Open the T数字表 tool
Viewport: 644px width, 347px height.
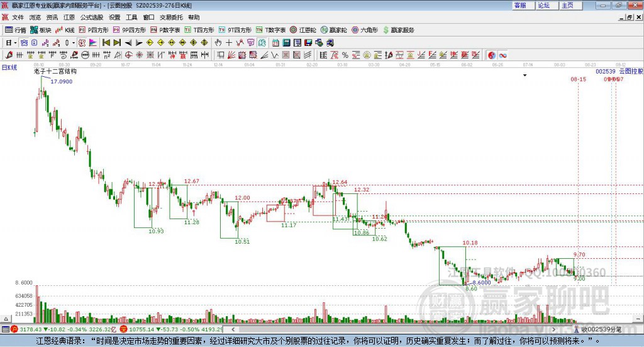(270, 30)
